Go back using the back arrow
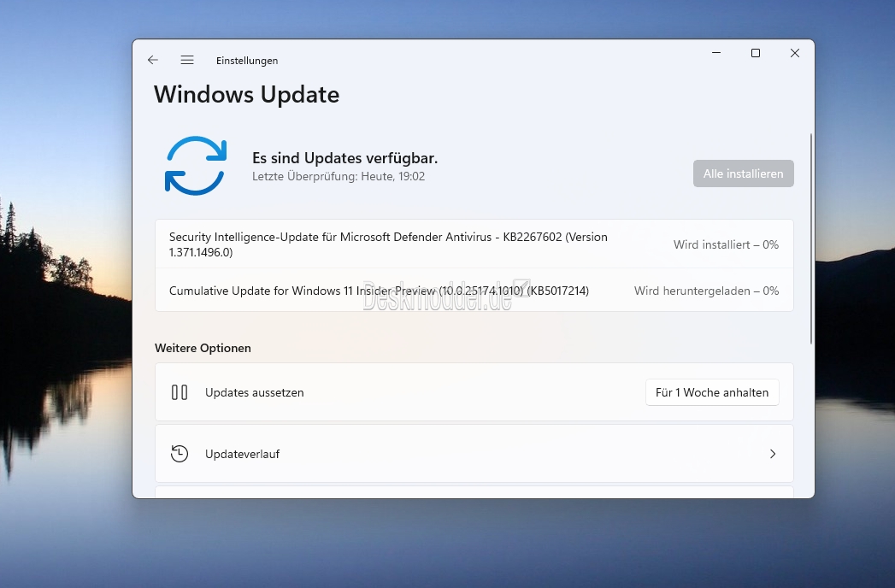 152,60
